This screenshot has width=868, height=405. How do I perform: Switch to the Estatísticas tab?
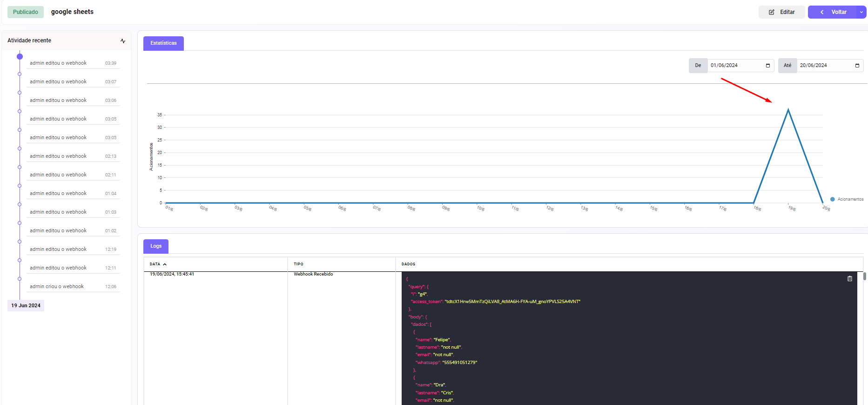[x=163, y=43]
